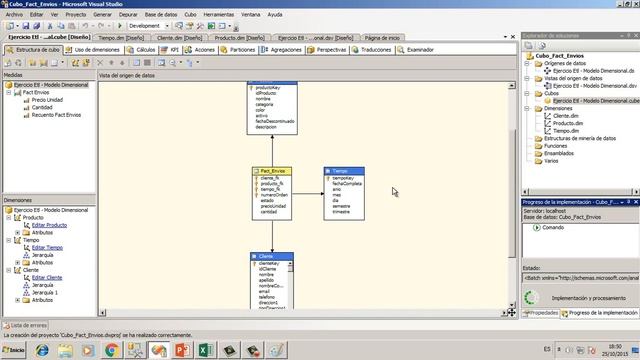This screenshot has height=360, width=640.
Task: Click the Find Table icon in the cube toolbar
Action: (162, 63)
